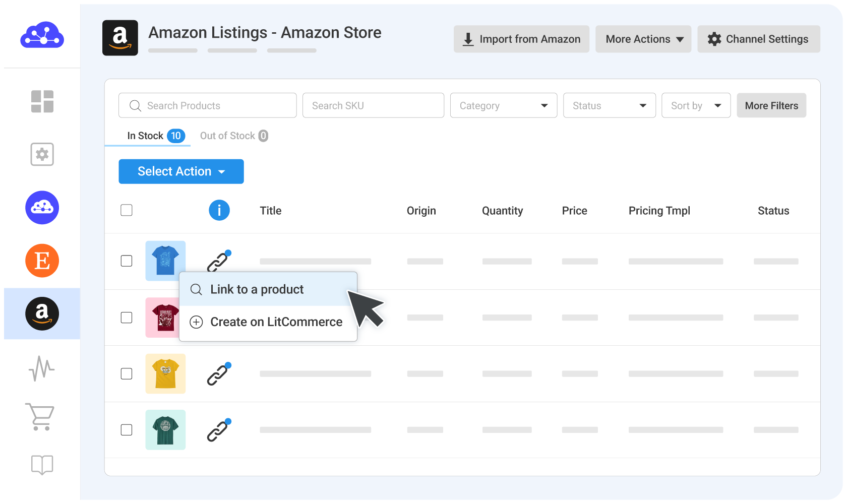Click the blue info icon in table header
The image size is (847, 504).
[219, 210]
